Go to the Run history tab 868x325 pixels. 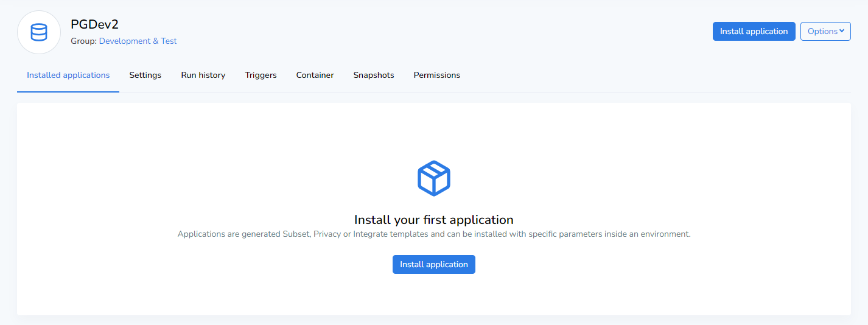(203, 75)
